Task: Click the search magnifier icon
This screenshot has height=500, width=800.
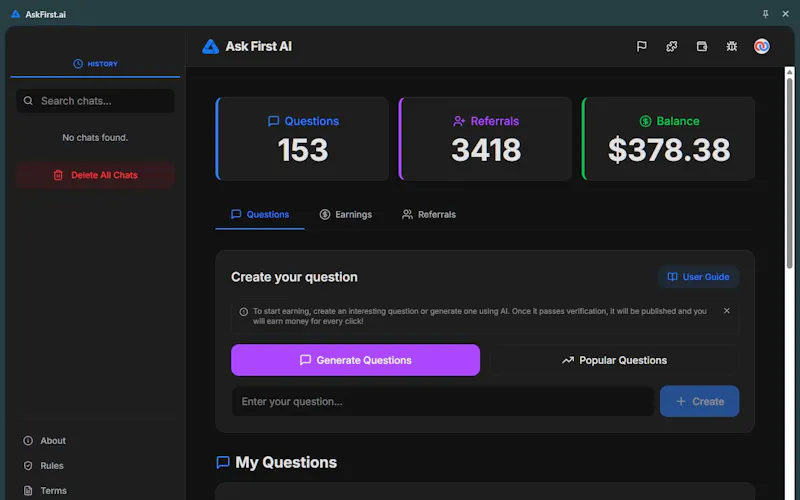Action: (x=28, y=101)
